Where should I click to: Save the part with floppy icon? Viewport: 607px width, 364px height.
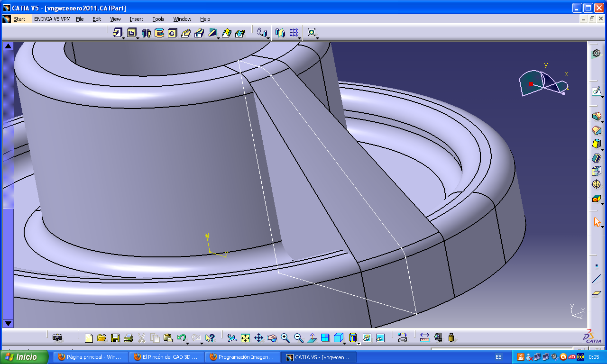(115, 338)
